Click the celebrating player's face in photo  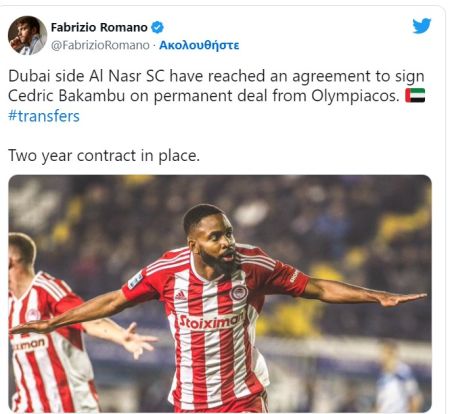(215, 243)
